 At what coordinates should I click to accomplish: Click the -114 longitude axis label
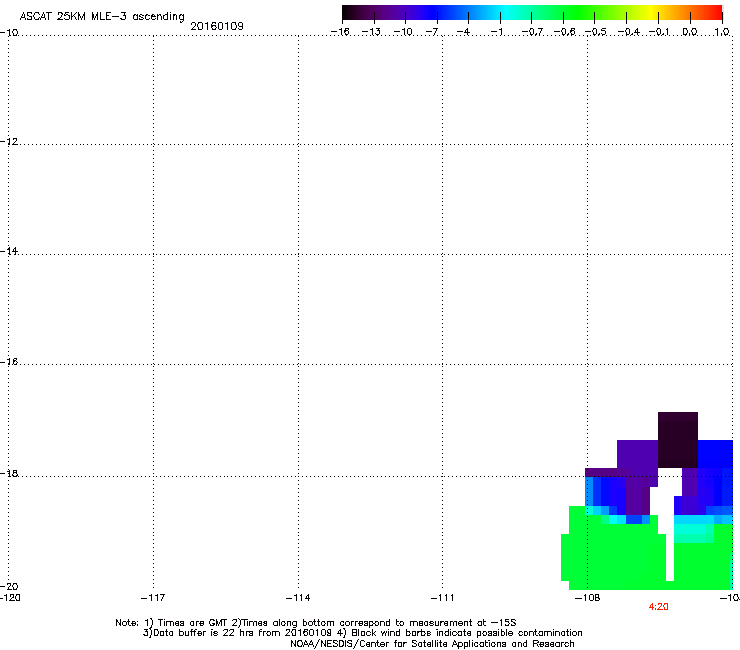[298, 598]
